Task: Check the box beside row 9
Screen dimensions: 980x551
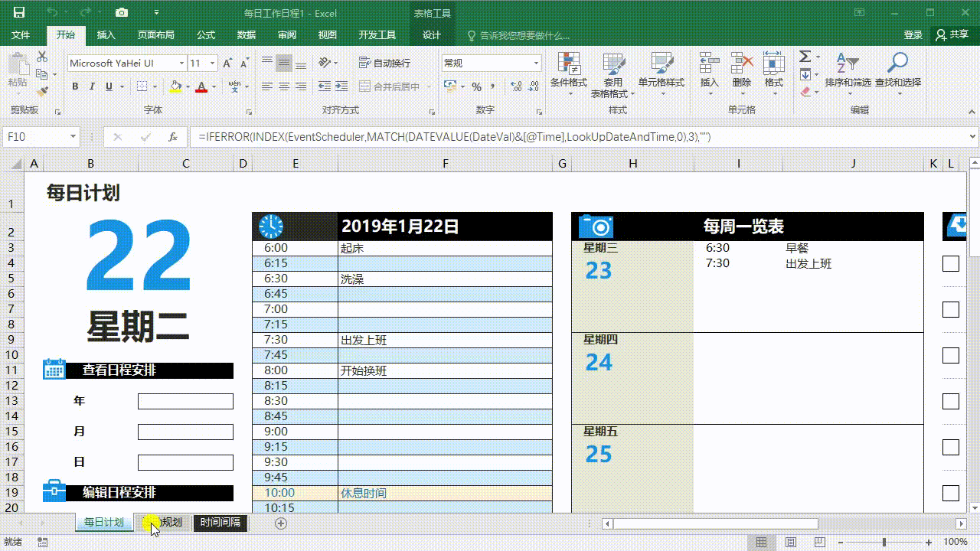Action: click(x=951, y=355)
